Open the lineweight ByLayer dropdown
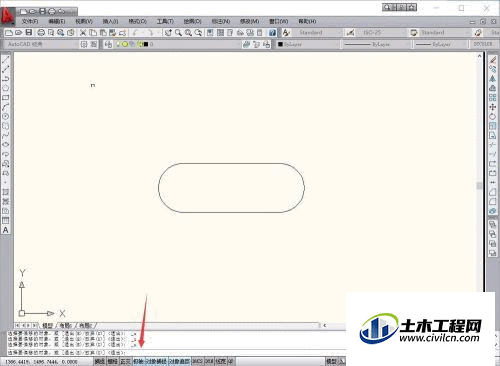 coord(440,44)
